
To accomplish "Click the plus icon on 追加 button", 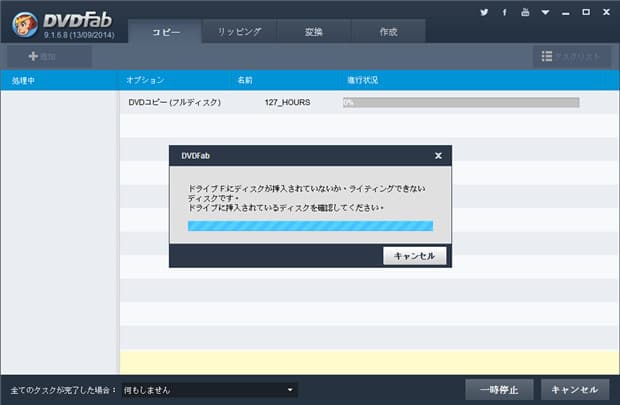I will pos(33,57).
